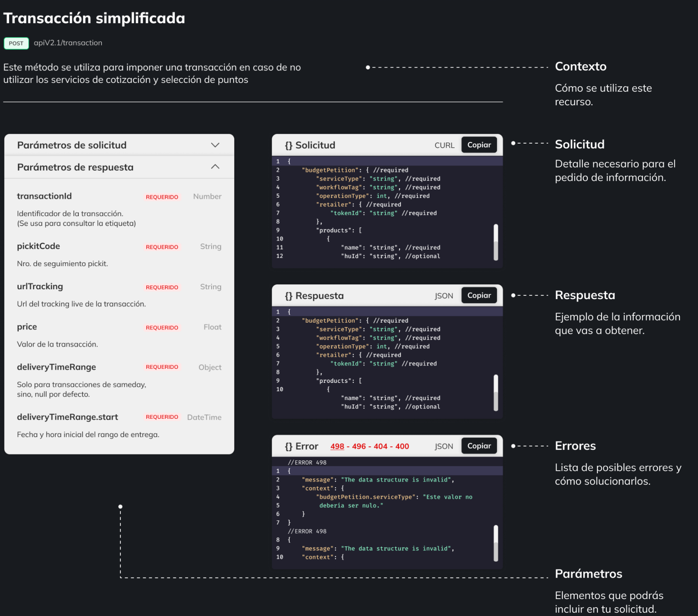Click the REQUERIDO badge next to pickitCode
Screen dimensions: 698x616
click(x=162, y=247)
